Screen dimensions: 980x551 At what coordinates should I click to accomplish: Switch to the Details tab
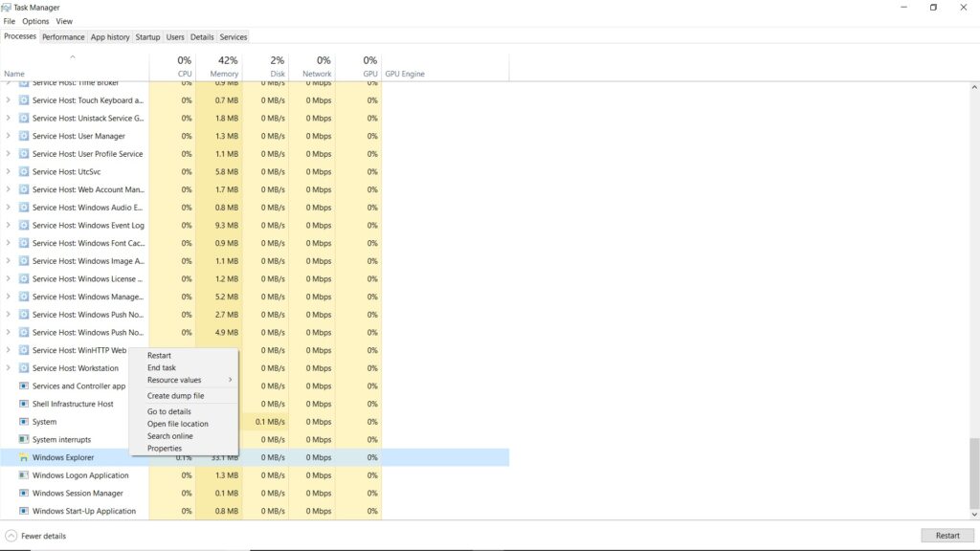[202, 37]
